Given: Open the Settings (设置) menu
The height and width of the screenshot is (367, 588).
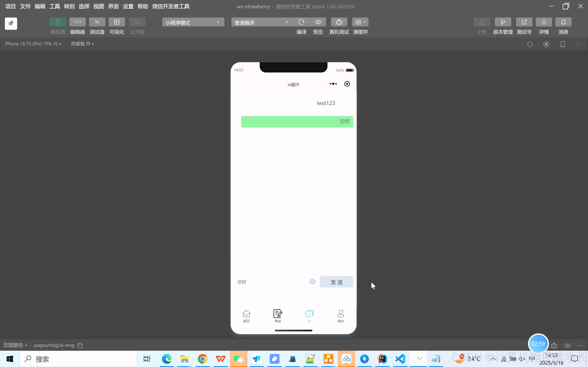Looking at the screenshot, I should [128, 7].
